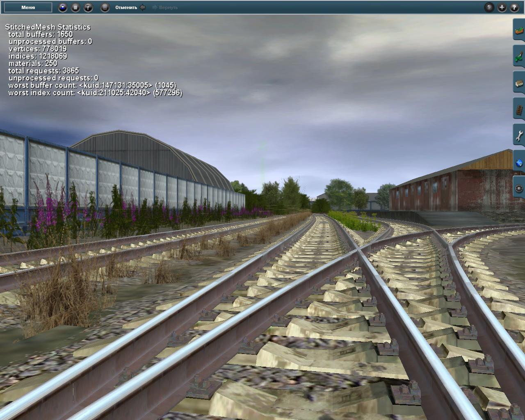
Task: Open the Paint textures tab
Action: (x=519, y=56)
